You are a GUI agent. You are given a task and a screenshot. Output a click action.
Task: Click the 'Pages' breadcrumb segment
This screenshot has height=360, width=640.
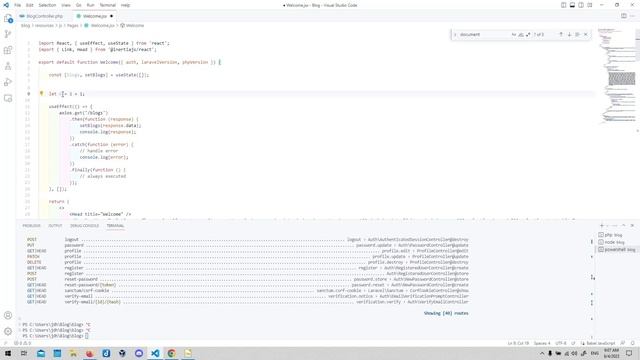pos(73,25)
